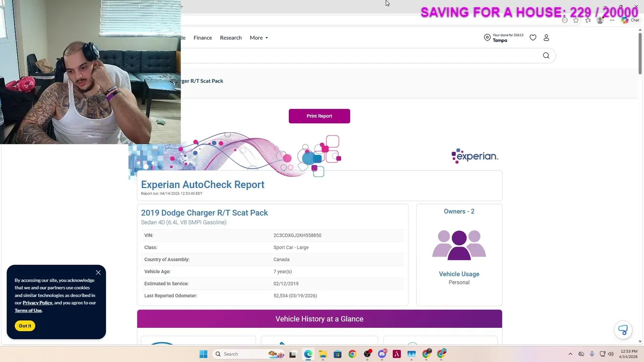Click the 02/12/2019 in-service date

coord(286,284)
